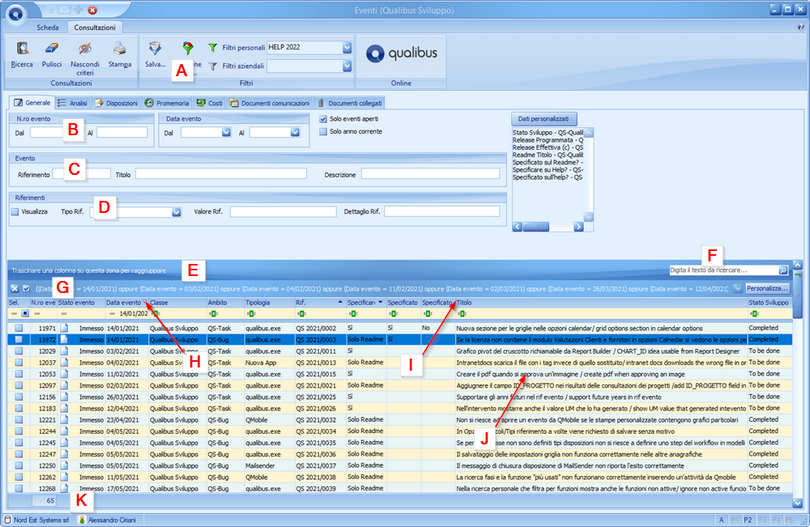Open the Disposizioni tab
The height and width of the screenshot is (527, 810).
(x=116, y=103)
